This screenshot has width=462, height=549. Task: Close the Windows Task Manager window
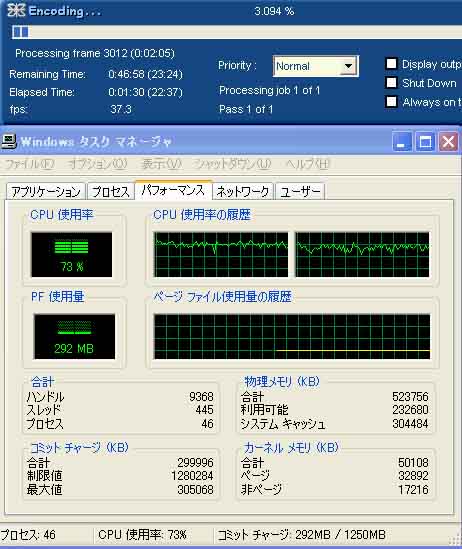click(x=448, y=142)
